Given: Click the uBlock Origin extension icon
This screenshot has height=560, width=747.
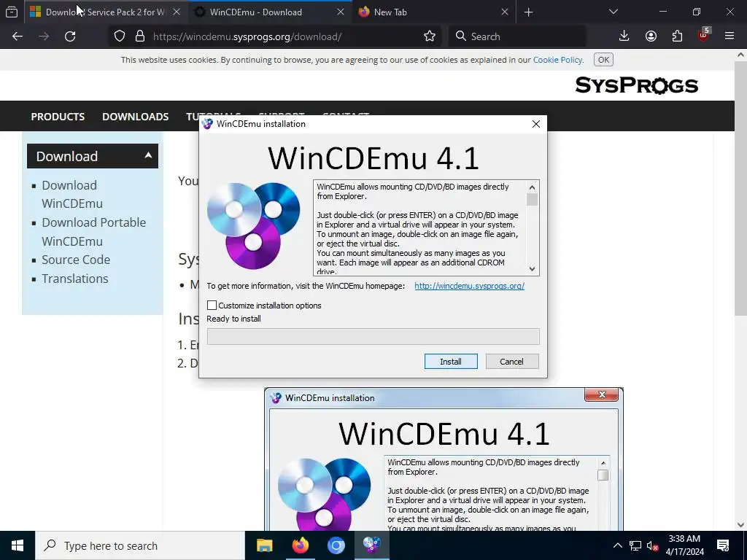Looking at the screenshot, I should click(704, 35).
